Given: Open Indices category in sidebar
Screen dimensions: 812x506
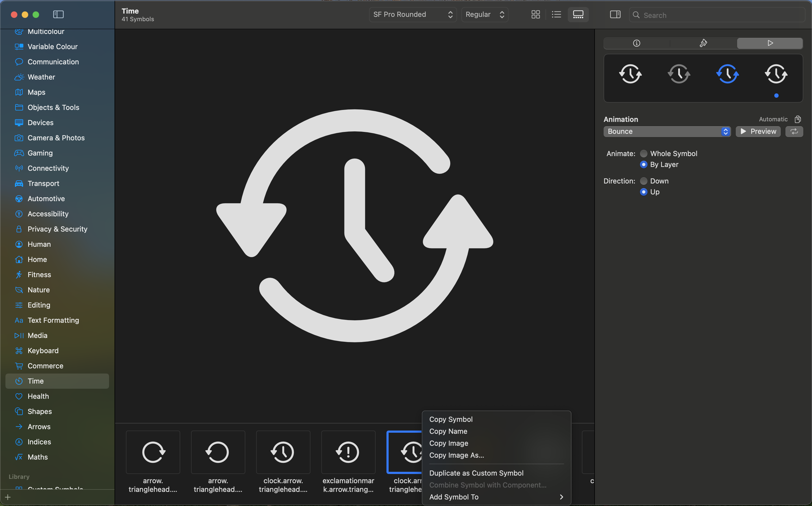Looking at the screenshot, I should [57, 442].
